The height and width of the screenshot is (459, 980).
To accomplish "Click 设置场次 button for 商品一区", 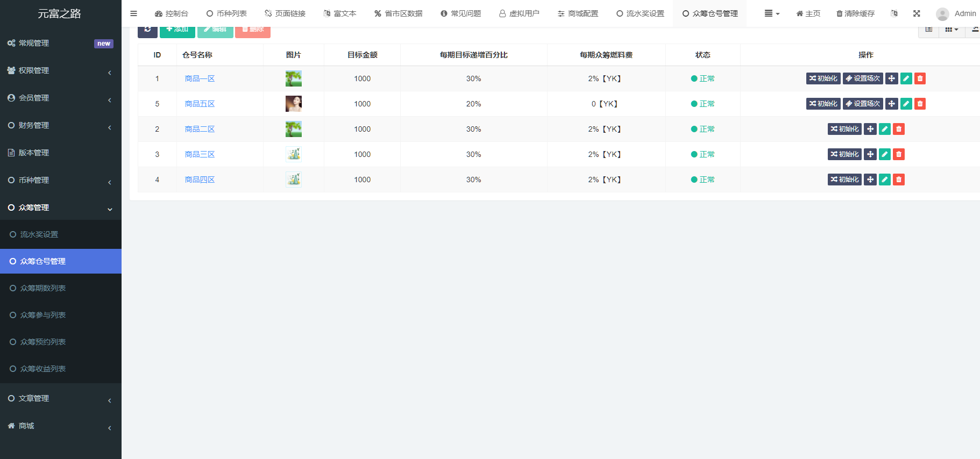I will [862, 78].
